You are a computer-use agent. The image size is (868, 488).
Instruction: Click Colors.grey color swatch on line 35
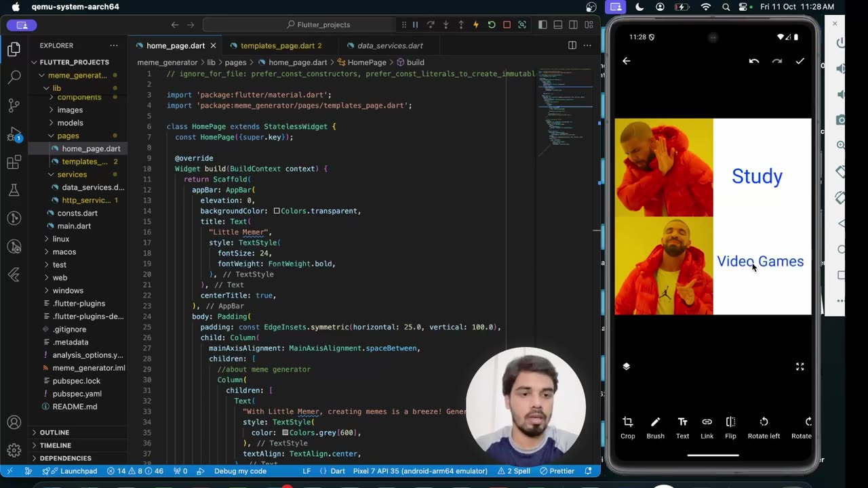click(x=285, y=432)
